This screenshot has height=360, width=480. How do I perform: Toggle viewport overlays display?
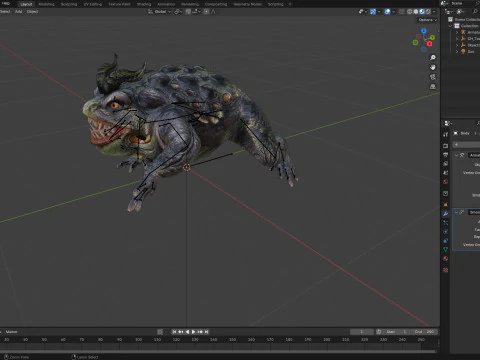point(387,12)
